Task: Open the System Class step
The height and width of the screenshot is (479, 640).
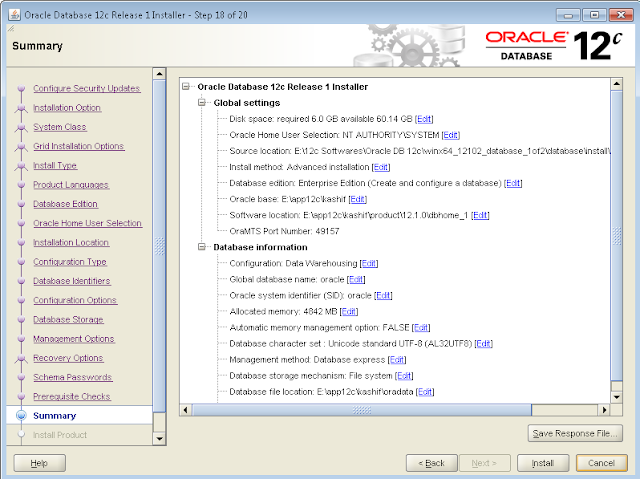Action: [60, 127]
